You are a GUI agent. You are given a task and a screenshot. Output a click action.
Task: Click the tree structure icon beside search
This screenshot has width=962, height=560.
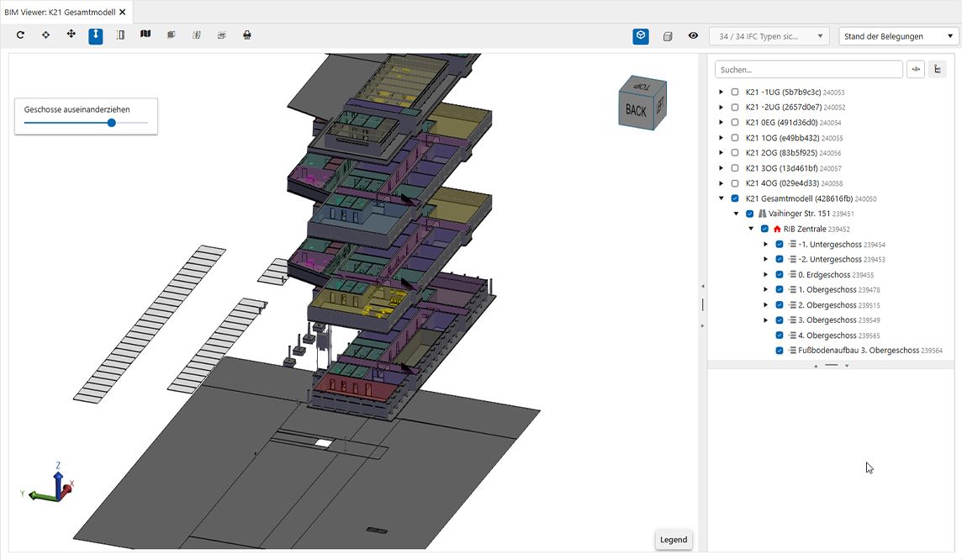point(938,70)
